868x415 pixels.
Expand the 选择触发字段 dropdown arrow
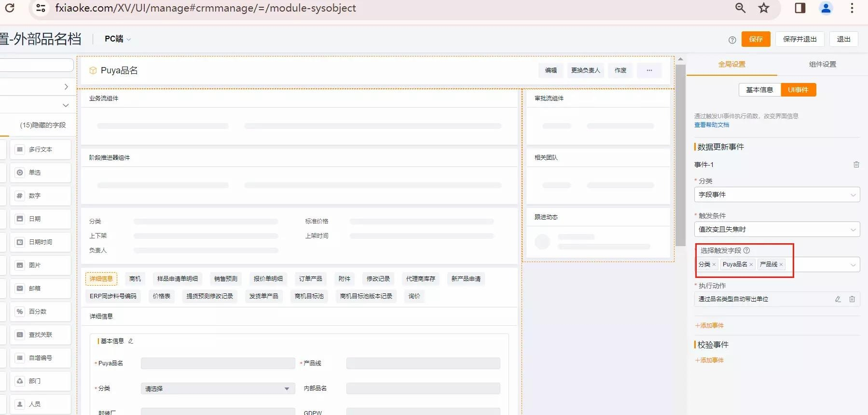point(853,264)
